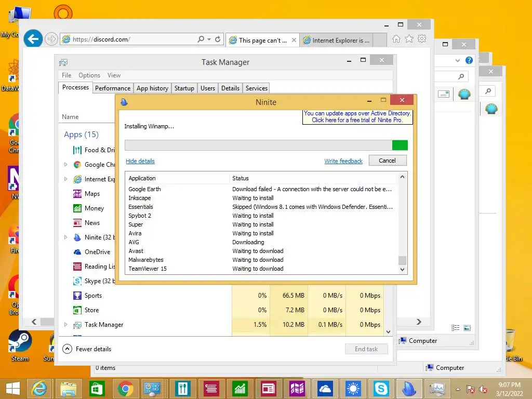Image resolution: width=532 pixels, height=399 pixels.
Task: Click help question mark in Explorer window
Action: [x=469, y=60]
